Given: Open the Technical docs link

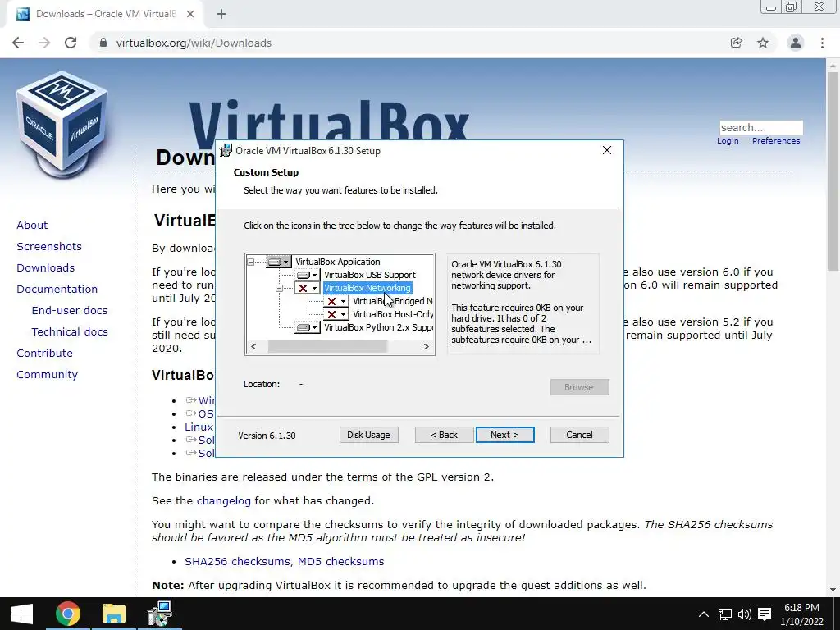Looking at the screenshot, I should point(70,332).
